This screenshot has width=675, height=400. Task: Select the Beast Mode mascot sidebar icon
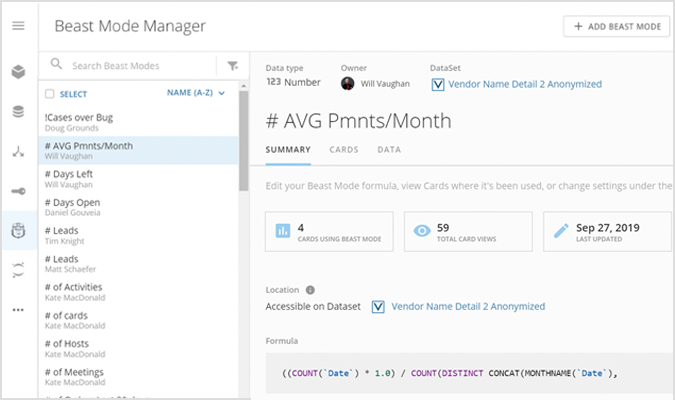(x=18, y=231)
